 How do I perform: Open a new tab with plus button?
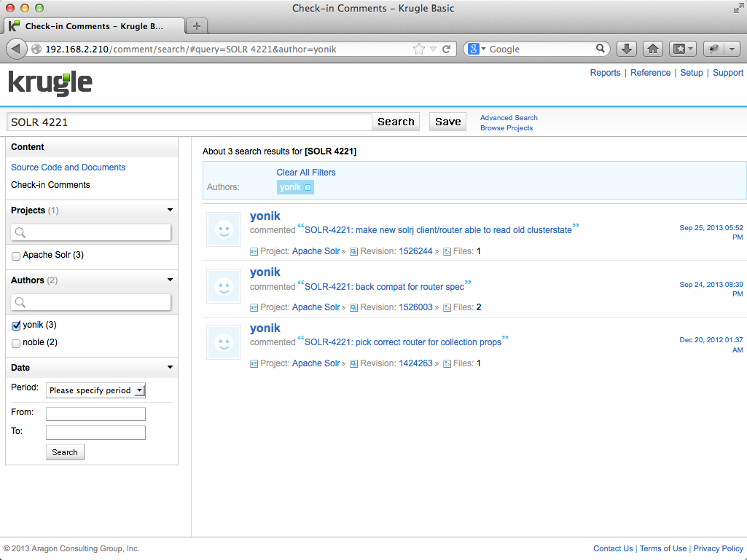[197, 26]
